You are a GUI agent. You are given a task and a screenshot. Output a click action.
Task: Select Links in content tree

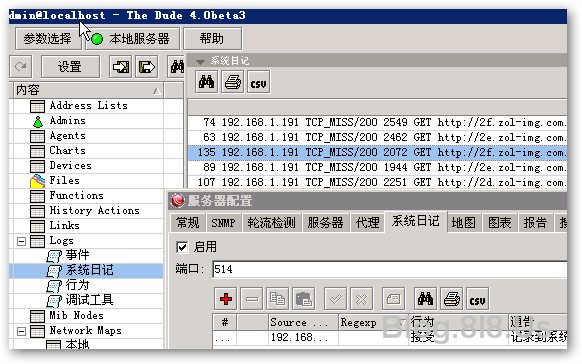[65, 226]
